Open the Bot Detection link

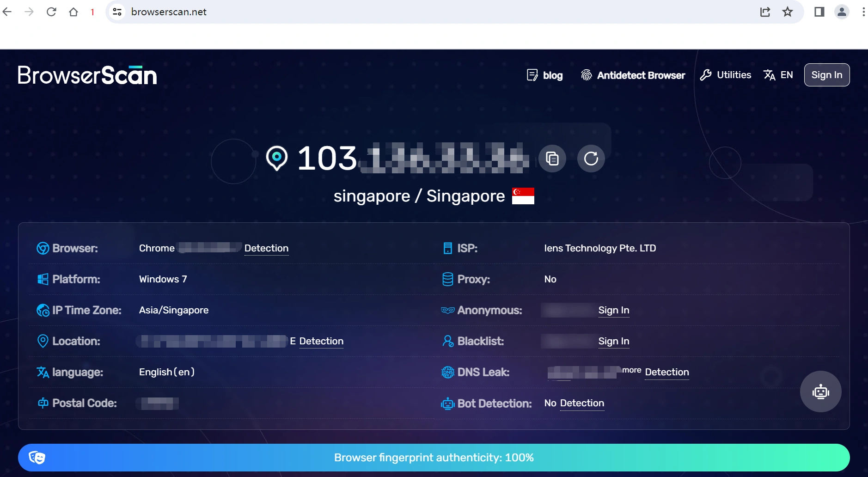click(582, 403)
